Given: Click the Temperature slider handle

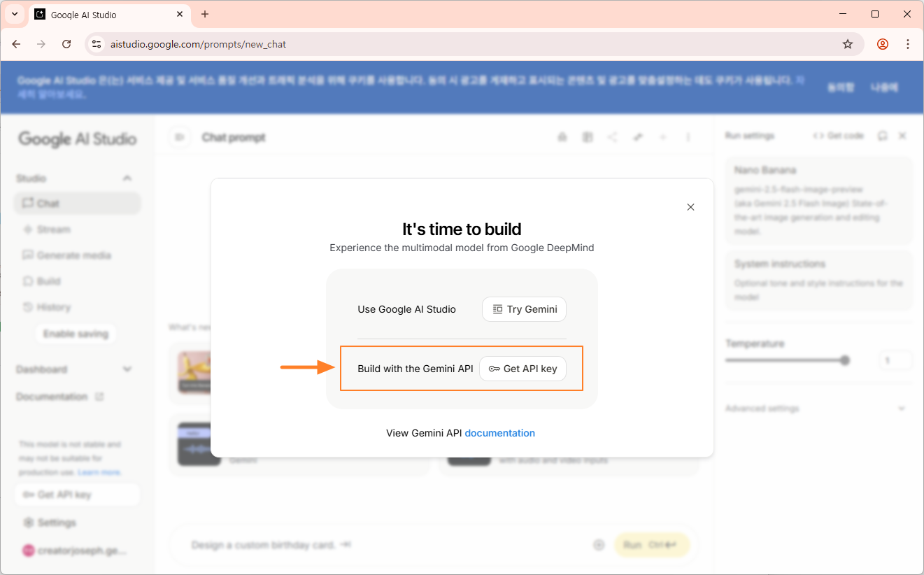Looking at the screenshot, I should [845, 360].
